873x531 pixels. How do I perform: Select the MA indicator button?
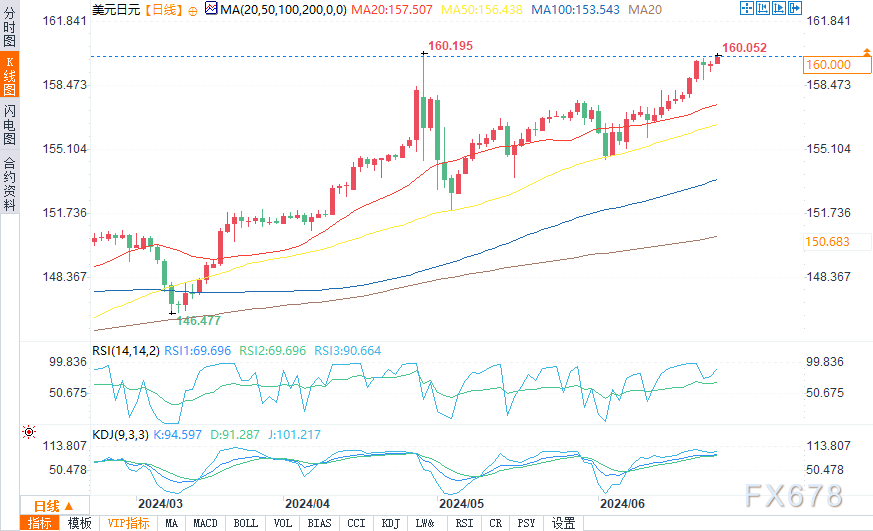[171, 523]
